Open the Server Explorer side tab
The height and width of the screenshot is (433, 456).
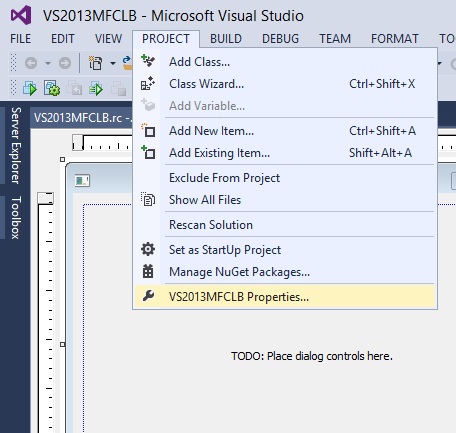[15, 145]
